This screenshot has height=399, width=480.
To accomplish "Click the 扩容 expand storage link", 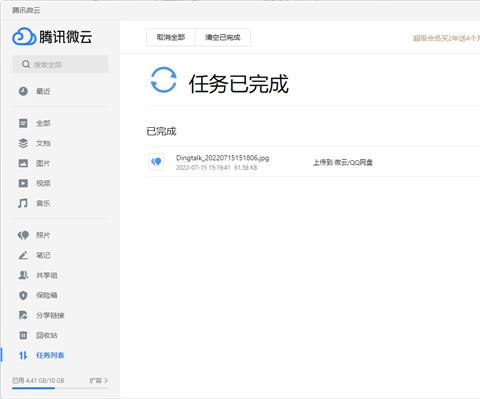I will 99,380.
